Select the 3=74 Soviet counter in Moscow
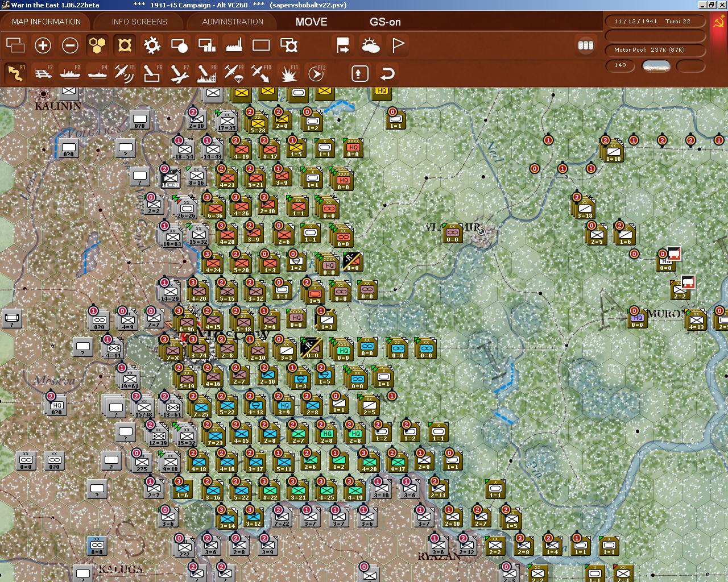The image size is (728, 582). (x=198, y=349)
